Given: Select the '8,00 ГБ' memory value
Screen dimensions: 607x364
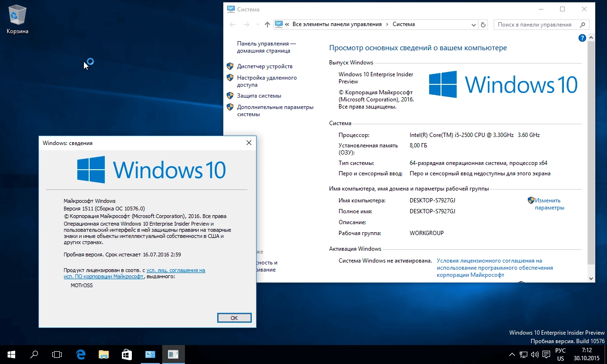Looking at the screenshot, I should click(418, 146).
